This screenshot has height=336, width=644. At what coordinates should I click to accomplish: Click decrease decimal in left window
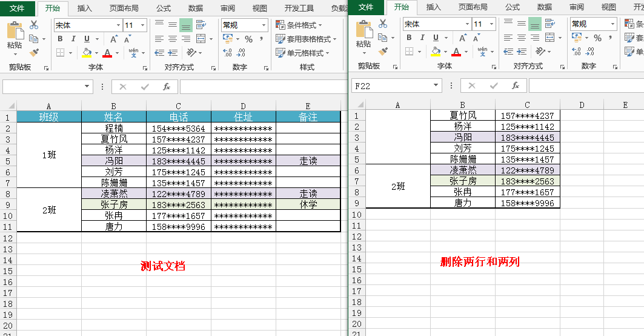coord(241,53)
